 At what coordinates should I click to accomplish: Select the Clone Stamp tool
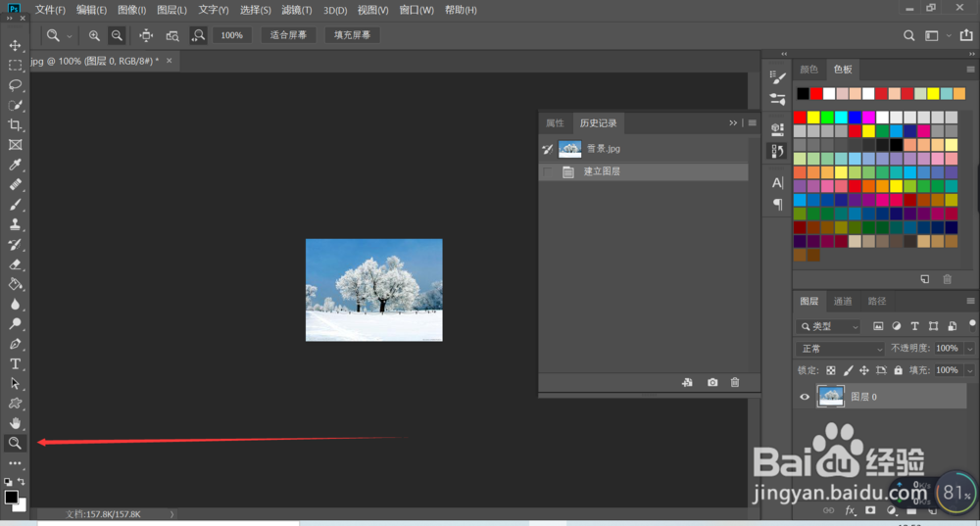tap(15, 224)
